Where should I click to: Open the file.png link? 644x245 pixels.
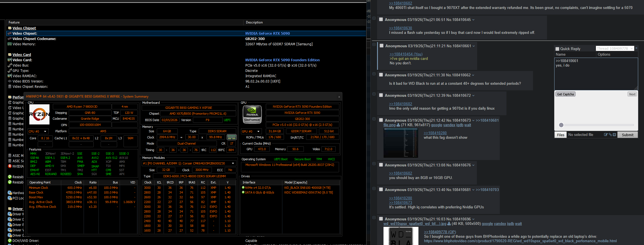389,125
